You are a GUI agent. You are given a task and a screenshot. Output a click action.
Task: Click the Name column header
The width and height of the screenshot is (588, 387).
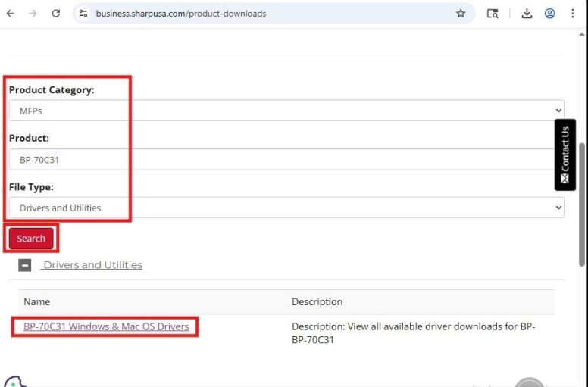pos(36,301)
